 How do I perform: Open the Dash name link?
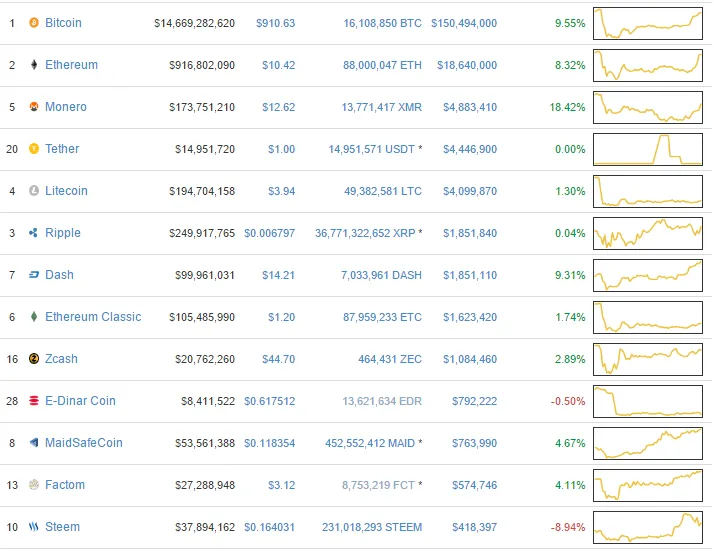pyautogui.click(x=59, y=275)
